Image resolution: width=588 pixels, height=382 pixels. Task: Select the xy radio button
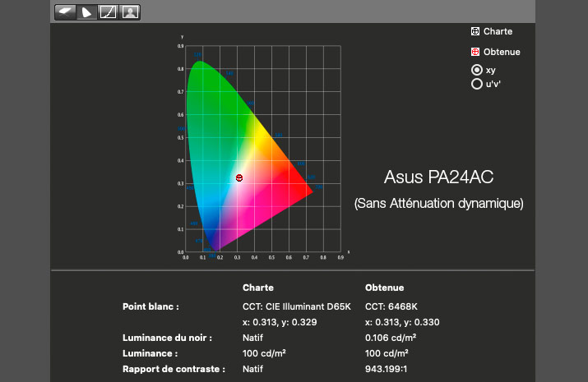(477, 70)
